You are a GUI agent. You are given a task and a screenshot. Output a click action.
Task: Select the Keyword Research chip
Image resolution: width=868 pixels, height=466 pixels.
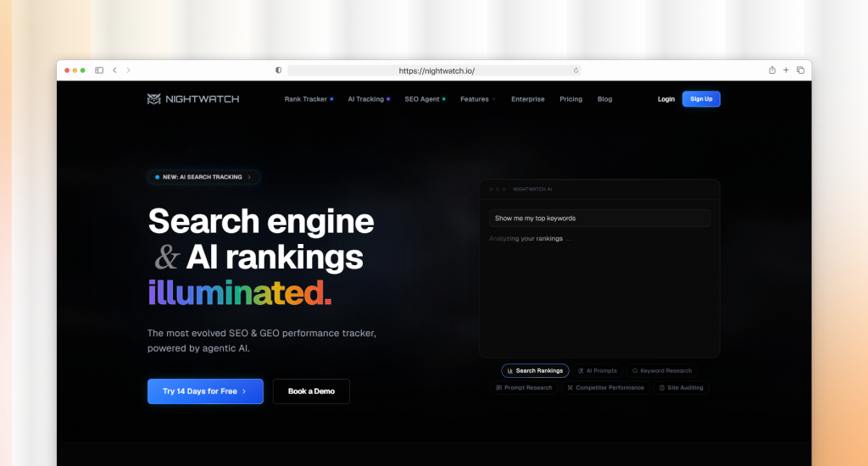tap(662, 371)
